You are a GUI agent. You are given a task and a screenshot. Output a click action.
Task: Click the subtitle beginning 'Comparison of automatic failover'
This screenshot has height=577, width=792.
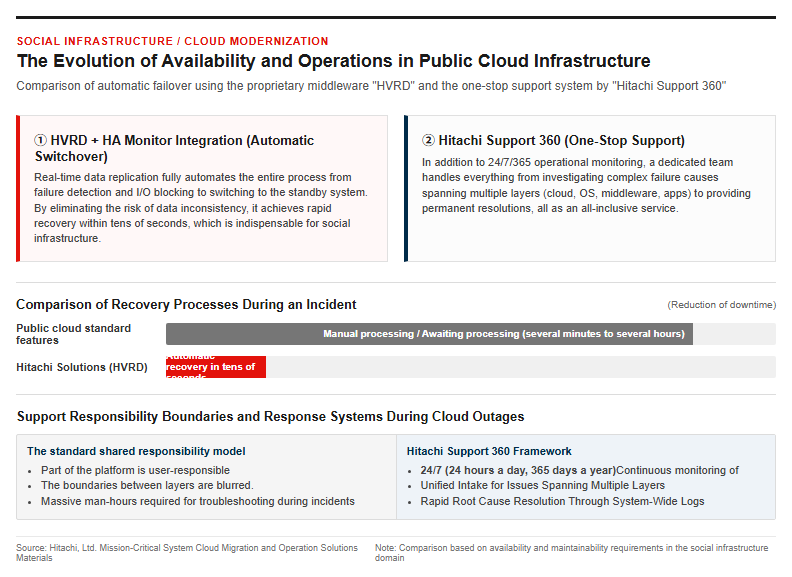pyautogui.click(x=371, y=86)
